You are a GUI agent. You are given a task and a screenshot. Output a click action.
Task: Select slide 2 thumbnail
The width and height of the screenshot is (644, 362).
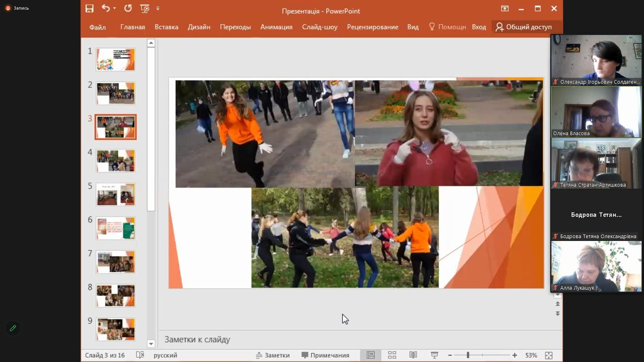(116, 93)
